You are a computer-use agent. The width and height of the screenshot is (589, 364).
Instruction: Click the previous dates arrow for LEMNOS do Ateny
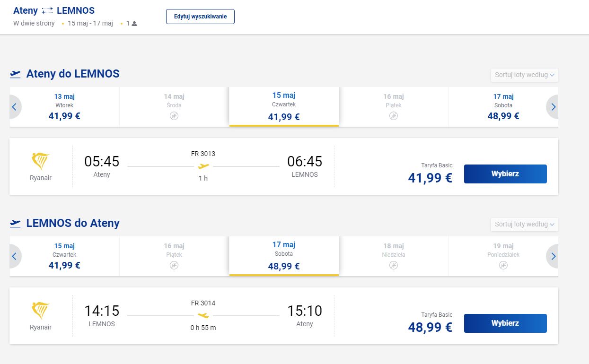[14, 256]
